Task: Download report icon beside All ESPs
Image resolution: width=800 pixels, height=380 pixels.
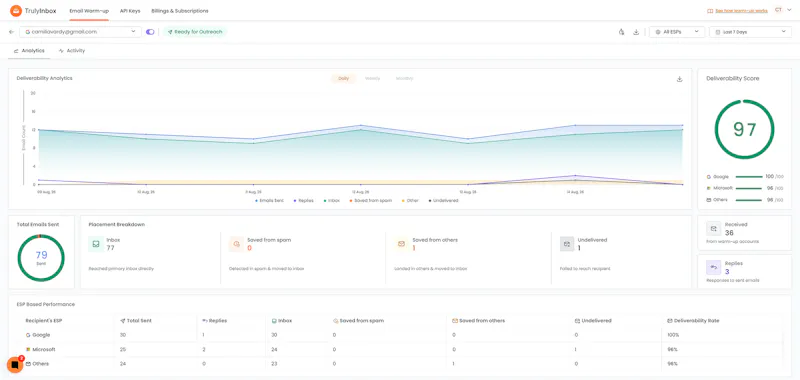Action: [636, 32]
